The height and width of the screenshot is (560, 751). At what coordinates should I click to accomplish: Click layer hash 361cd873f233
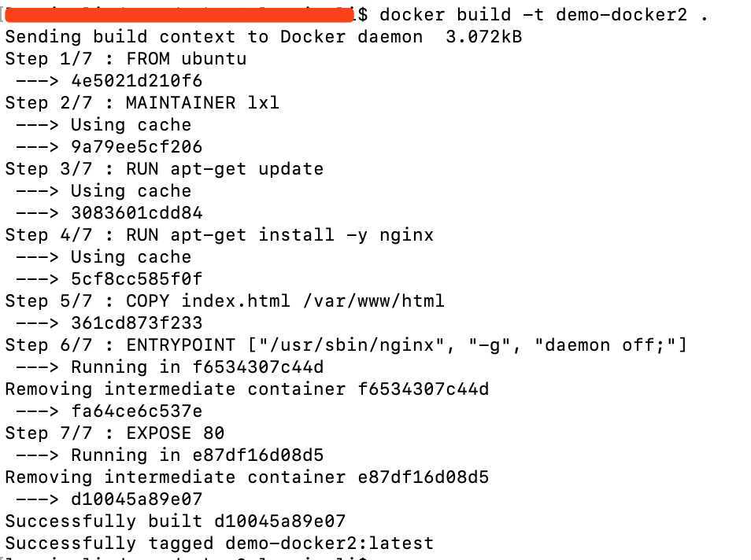tap(136, 323)
